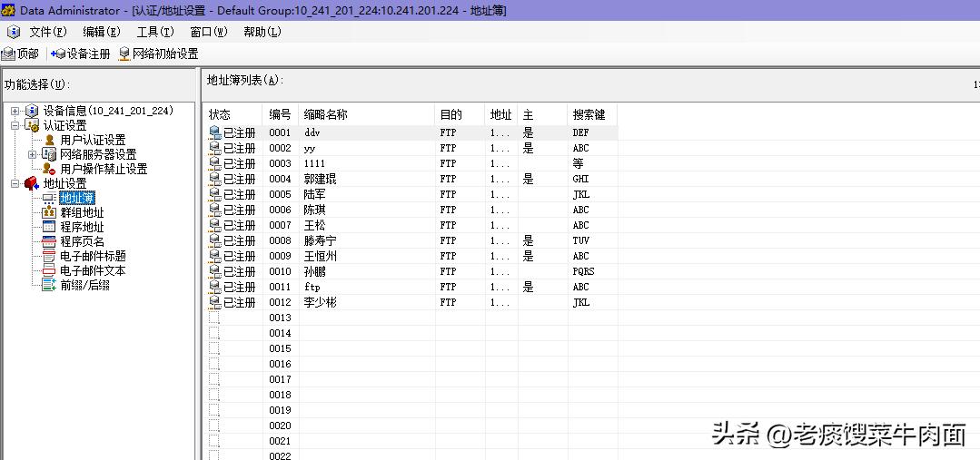Screen dimensions: 980x460
Task: Open the 帮助(L) menu
Action: (x=262, y=32)
